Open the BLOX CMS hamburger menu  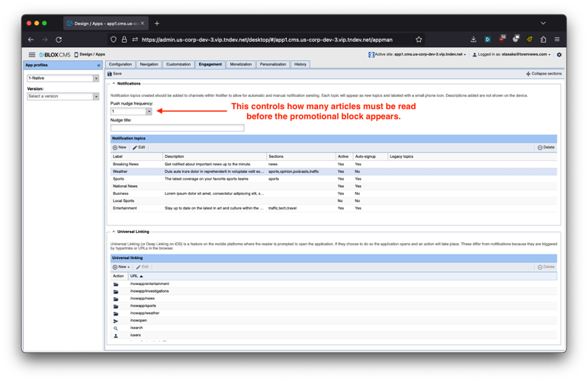point(32,55)
